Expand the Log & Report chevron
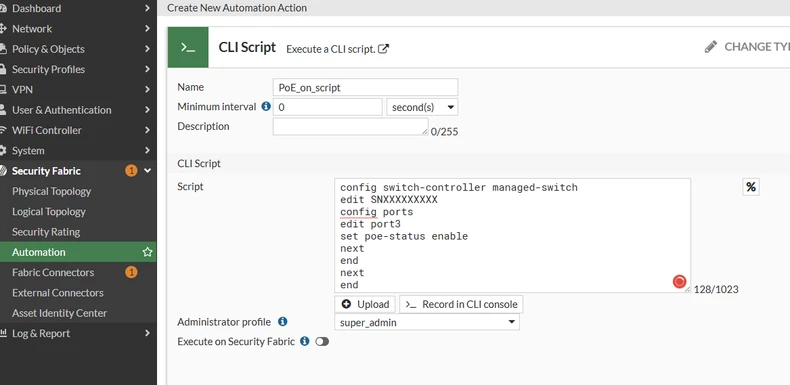Viewport: 790px width, 385px height. 147,333
